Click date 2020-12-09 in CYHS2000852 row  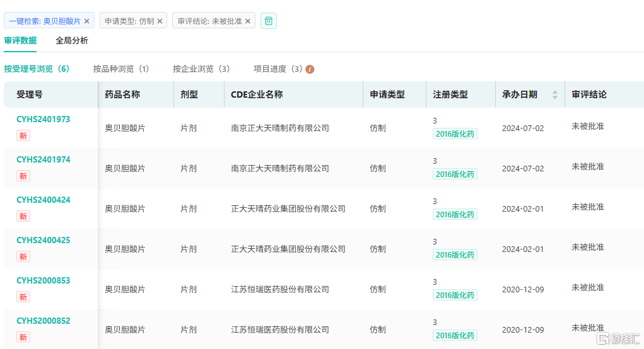point(523,329)
